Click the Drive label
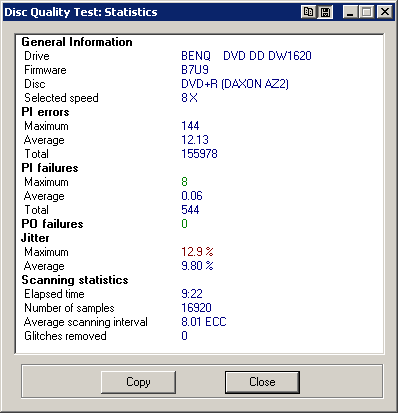398x413 pixels. pyautogui.click(x=37, y=56)
